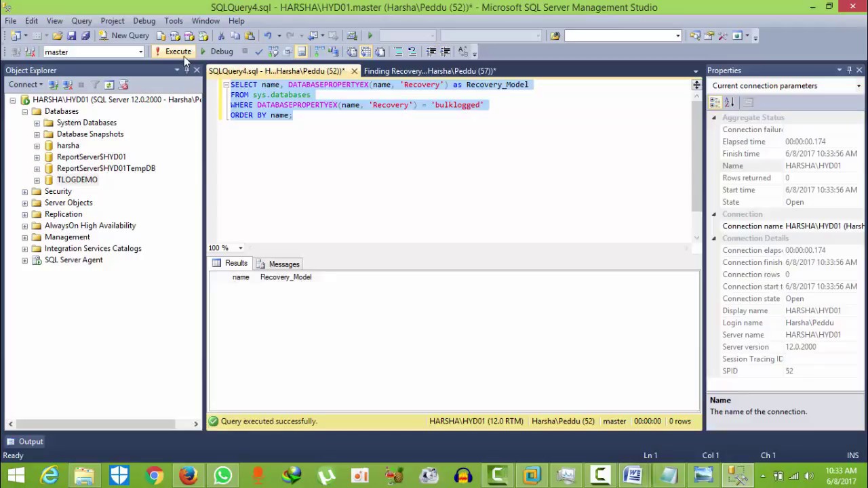Click the Categorized view icon in Properties

click(715, 102)
